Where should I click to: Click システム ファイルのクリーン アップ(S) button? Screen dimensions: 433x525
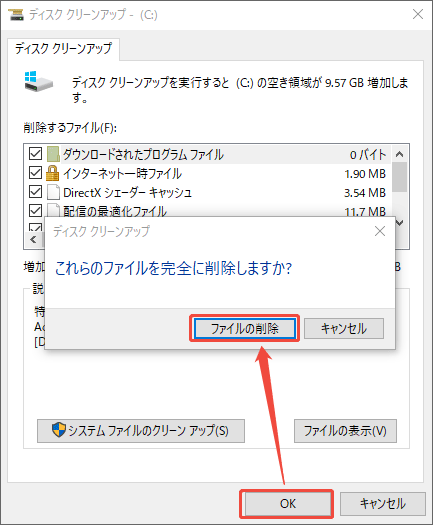pos(141,431)
